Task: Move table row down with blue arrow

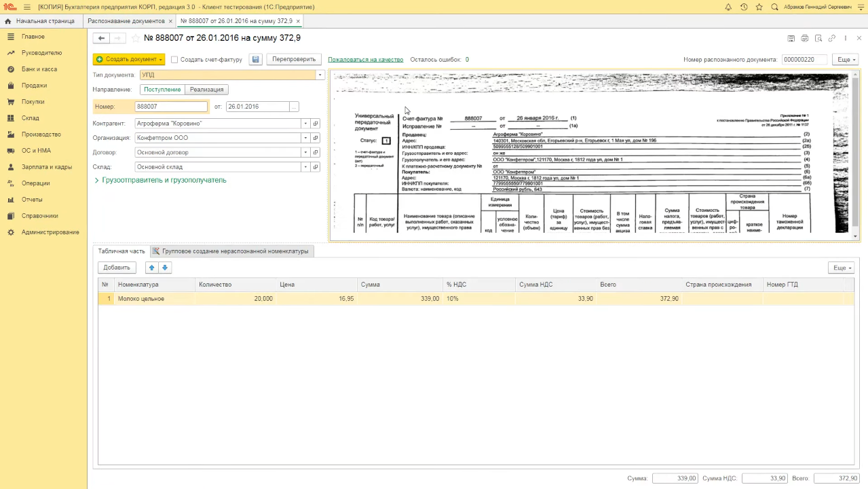Action: pyautogui.click(x=164, y=268)
